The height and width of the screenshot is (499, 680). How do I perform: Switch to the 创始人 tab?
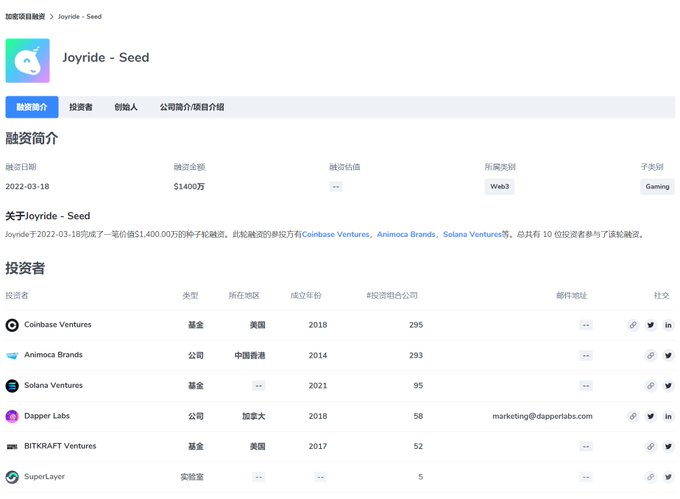click(126, 107)
